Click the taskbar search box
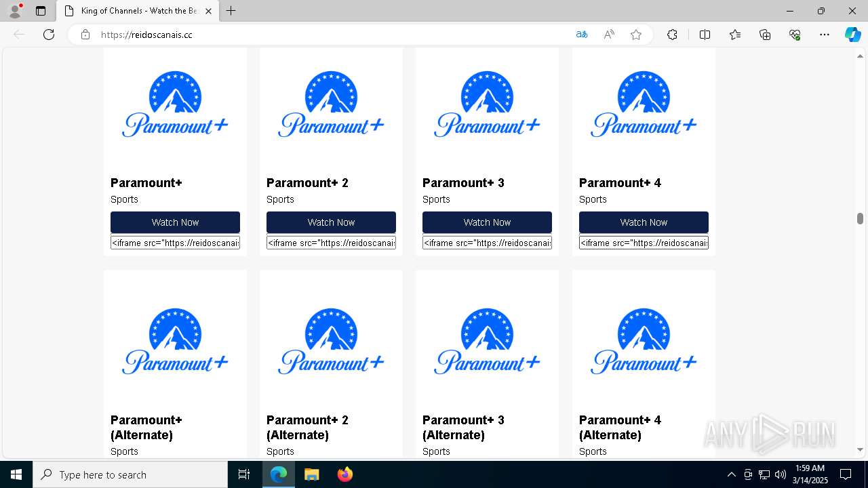This screenshot has height=488, width=868. point(130,474)
